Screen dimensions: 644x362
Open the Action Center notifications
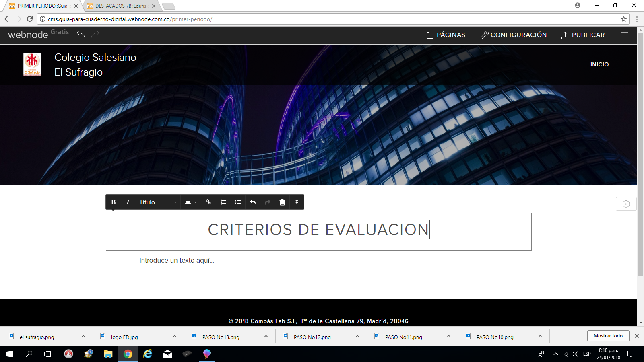[x=631, y=354]
